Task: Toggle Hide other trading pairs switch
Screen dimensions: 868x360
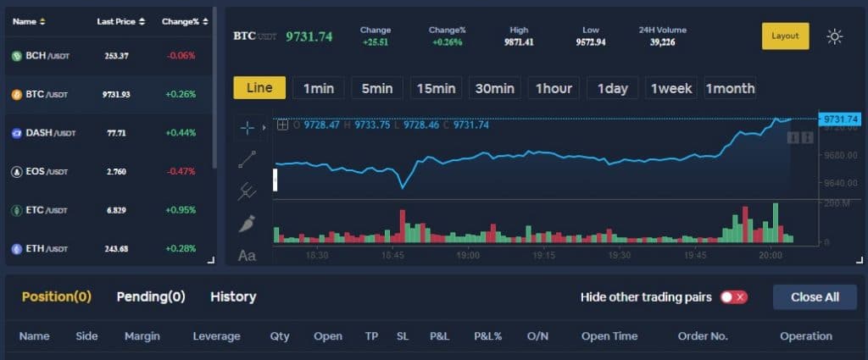Action: pyautogui.click(x=733, y=297)
